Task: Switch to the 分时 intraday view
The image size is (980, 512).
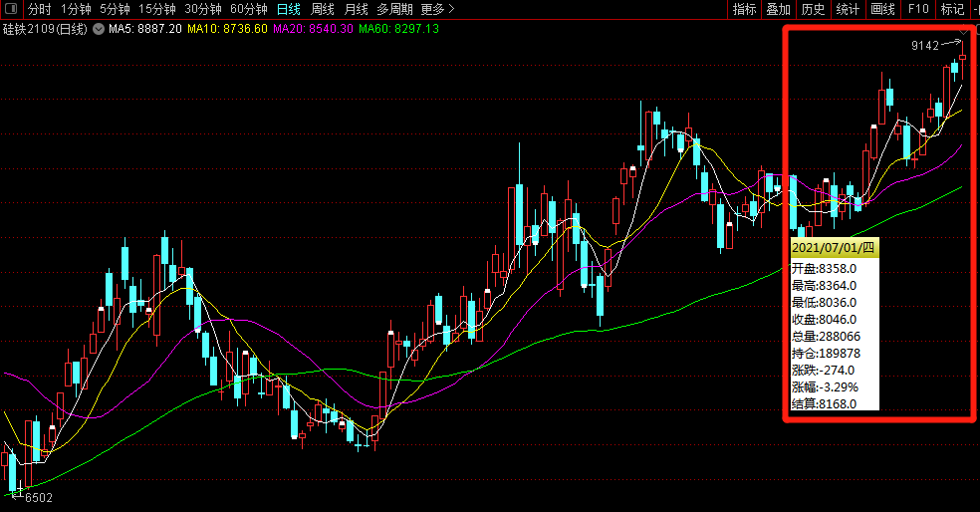Action: point(39,9)
